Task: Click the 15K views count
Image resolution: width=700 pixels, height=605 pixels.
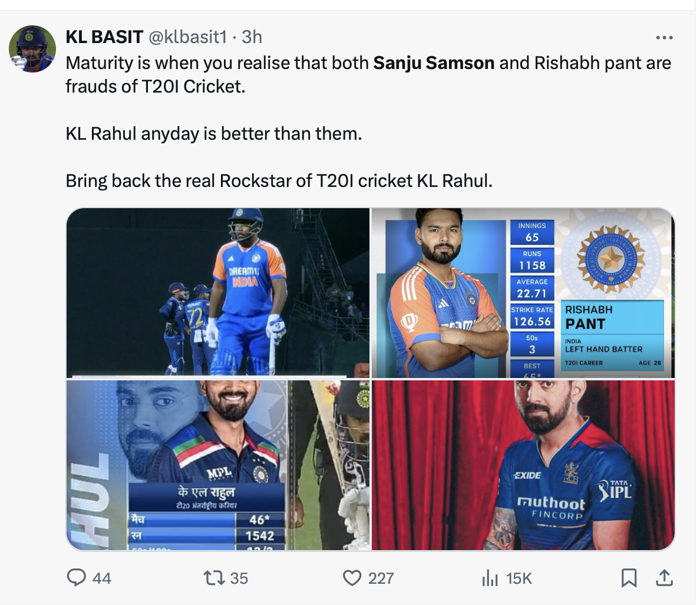Action: tap(519, 578)
